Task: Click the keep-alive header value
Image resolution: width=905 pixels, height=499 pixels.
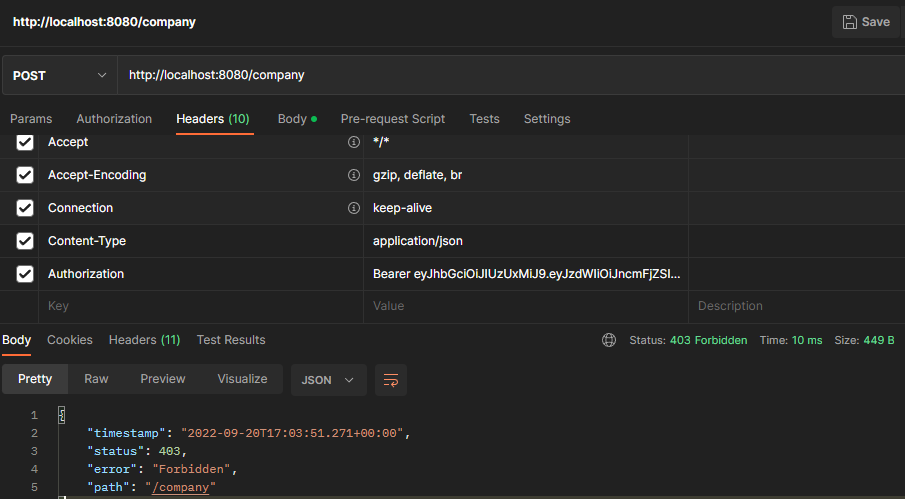Action: pyautogui.click(x=402, y=208)
